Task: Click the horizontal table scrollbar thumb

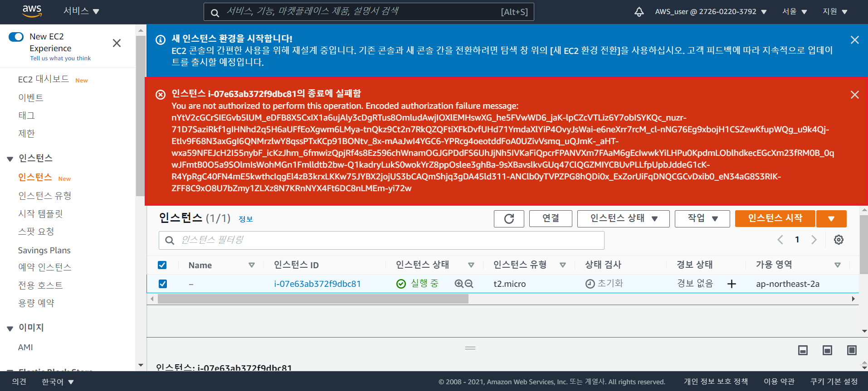Action: (x=313, y=299)
